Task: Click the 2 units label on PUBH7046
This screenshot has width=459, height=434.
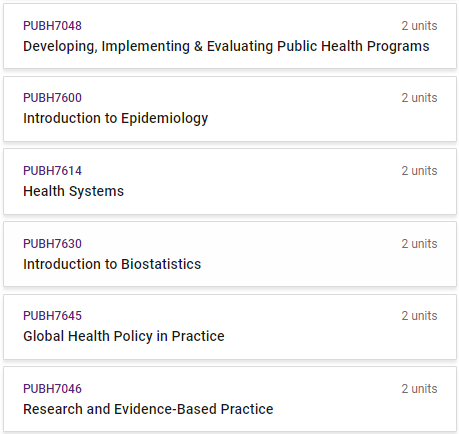Action: point(419,389)
